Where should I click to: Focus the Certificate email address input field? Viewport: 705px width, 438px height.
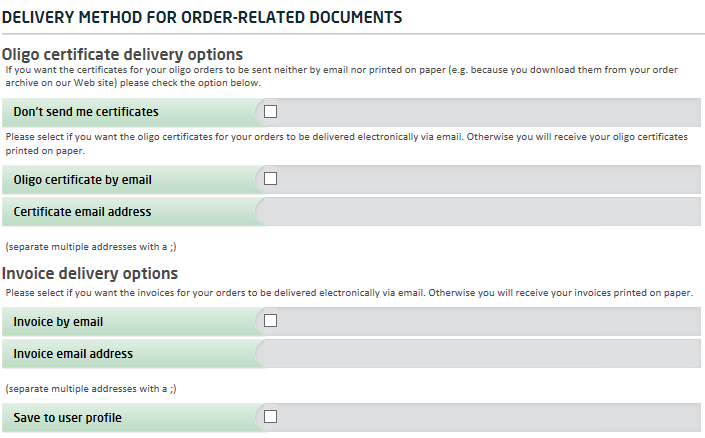tap(480, 212)
